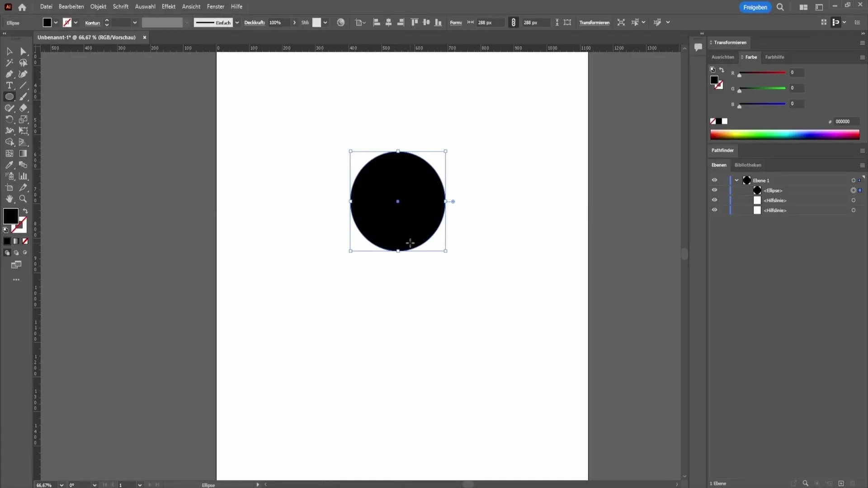This screenshot has width=868, height=488.
Task: Click the Ebenen tab
Action: click(719, 164)
